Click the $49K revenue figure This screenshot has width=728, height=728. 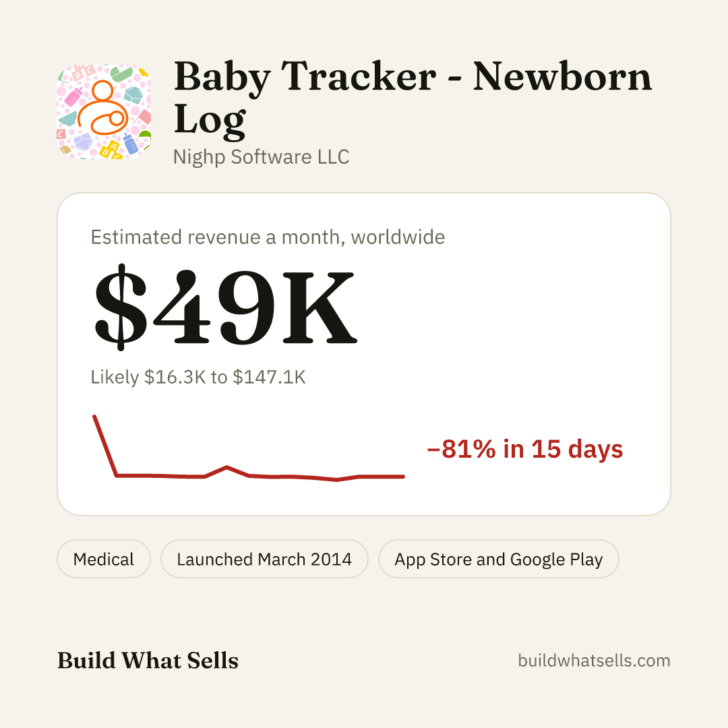226,307
